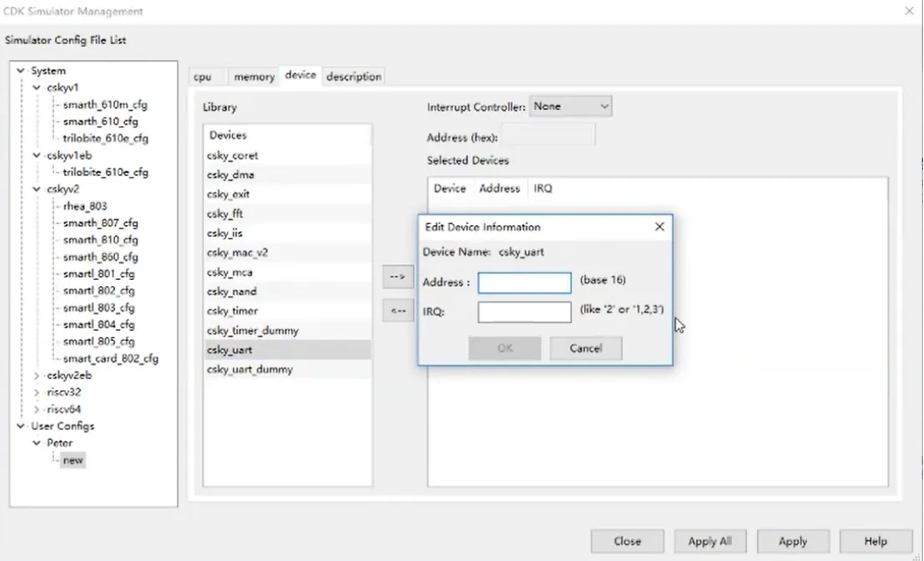Select smartl_803_cfg config
The image size is (924, 561).
coord(98,308)
